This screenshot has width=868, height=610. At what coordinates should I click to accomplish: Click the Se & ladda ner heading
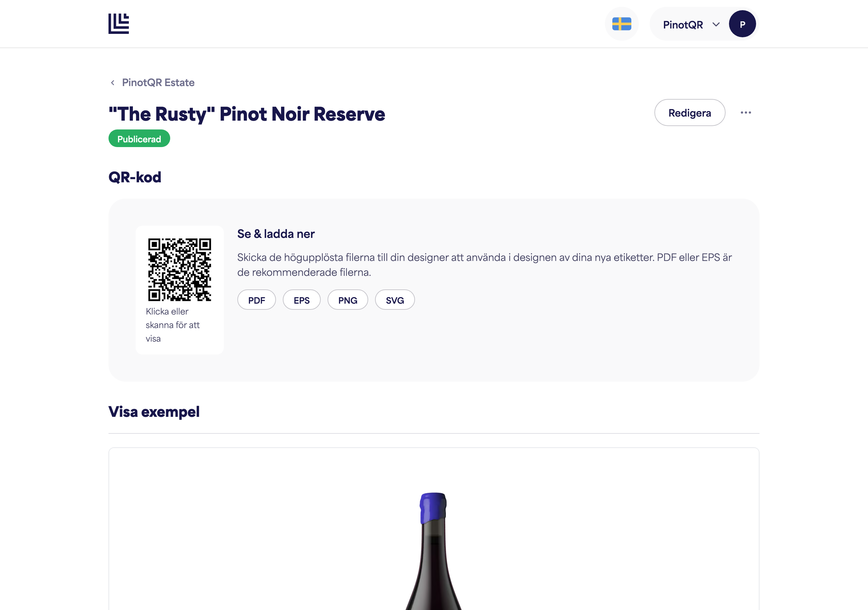coord(276,234)
